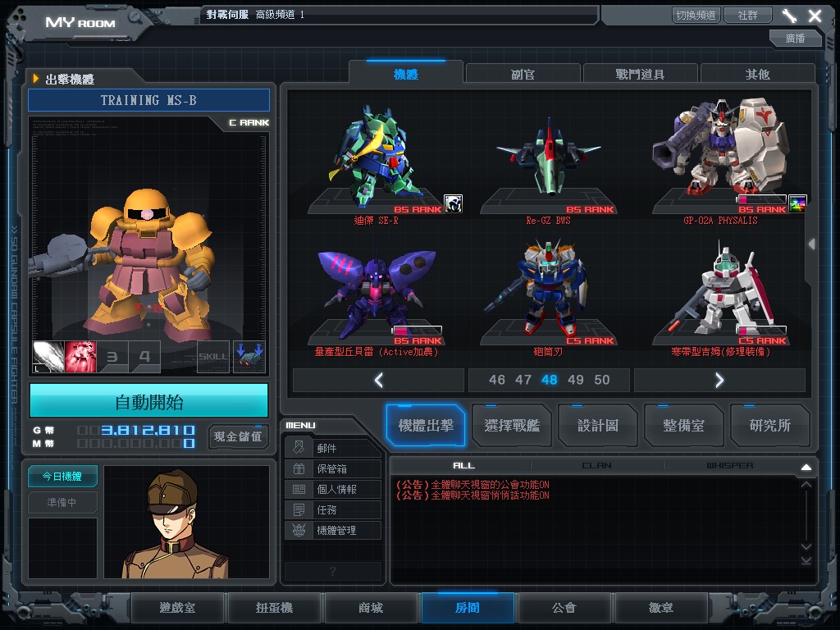Open the 遊戲室 bottom tab
Image resolution: width=840 pixels, height=630 pixels.
pyautogui.click(x=177, y=608)
